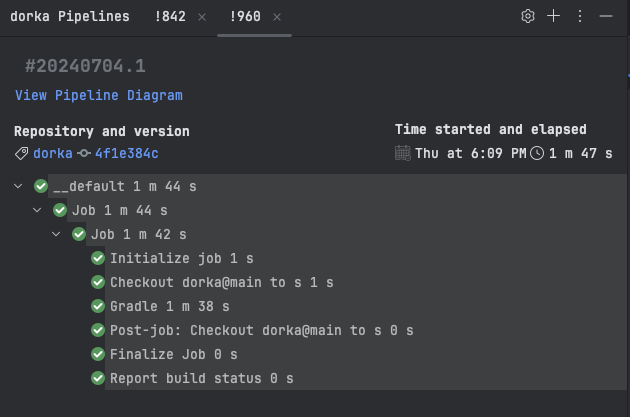Screen dimensions: 630x417
Task: Select the !960 tab
Action: [x=245, y=17]
